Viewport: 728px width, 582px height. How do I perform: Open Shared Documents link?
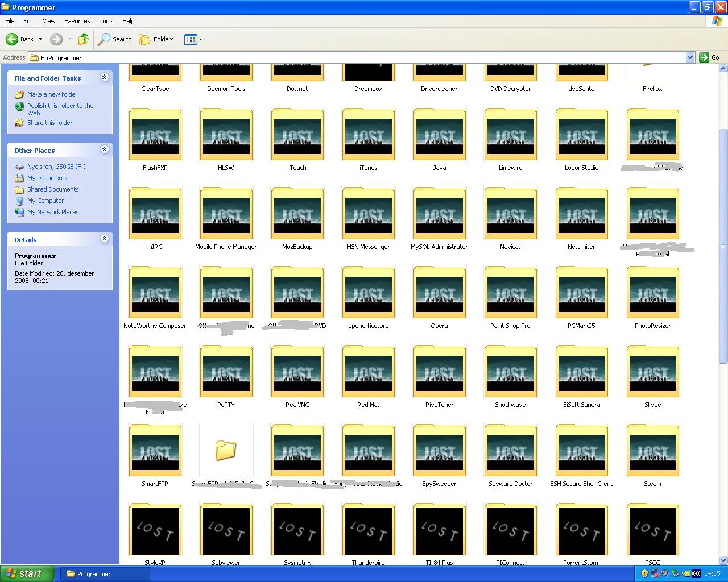point(53,189)
